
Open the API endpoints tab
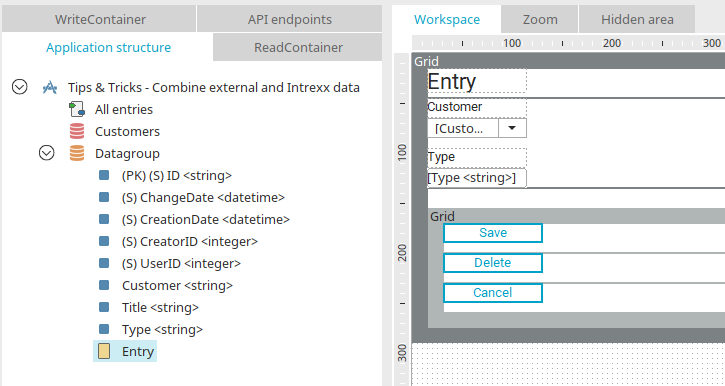[x=289, y=19]
